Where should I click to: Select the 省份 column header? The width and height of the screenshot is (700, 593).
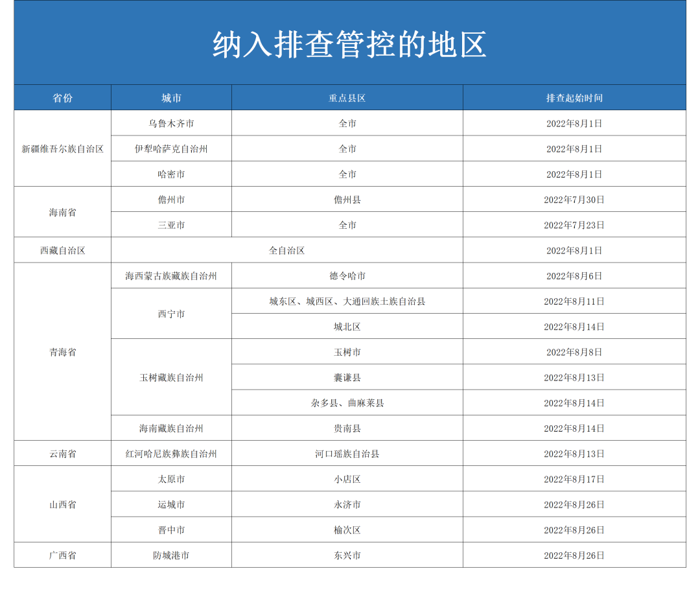pyautogui.click(x=63, y=98)
